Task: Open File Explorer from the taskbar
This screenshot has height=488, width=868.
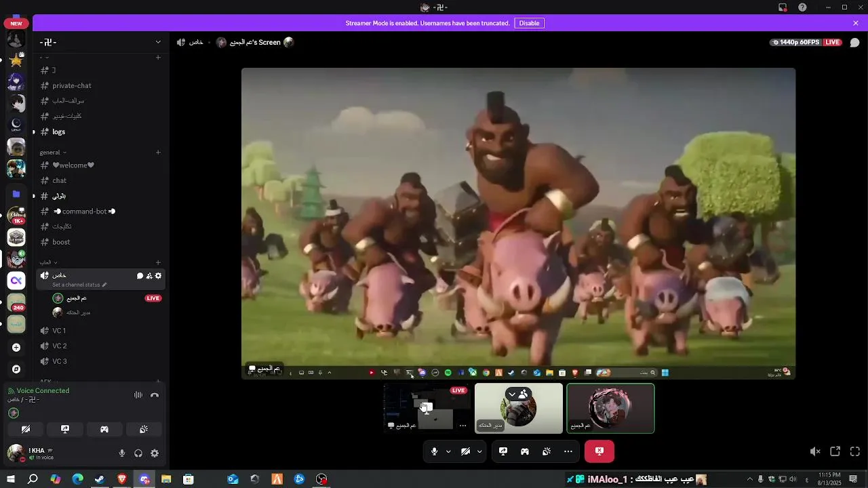Action: (x=166, y=479)
